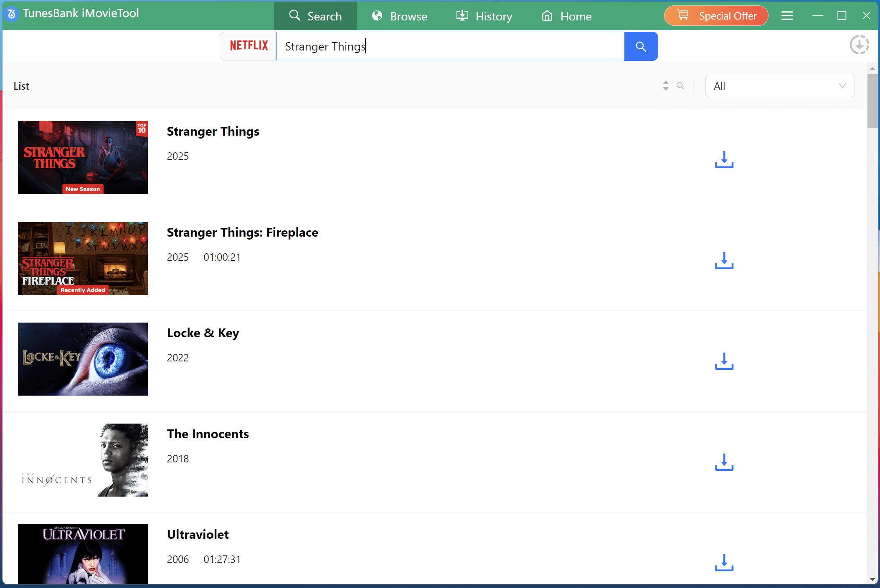Open the Locke & Key thumbnail
This screenshot has height=588, width=880.
[83, 359]
